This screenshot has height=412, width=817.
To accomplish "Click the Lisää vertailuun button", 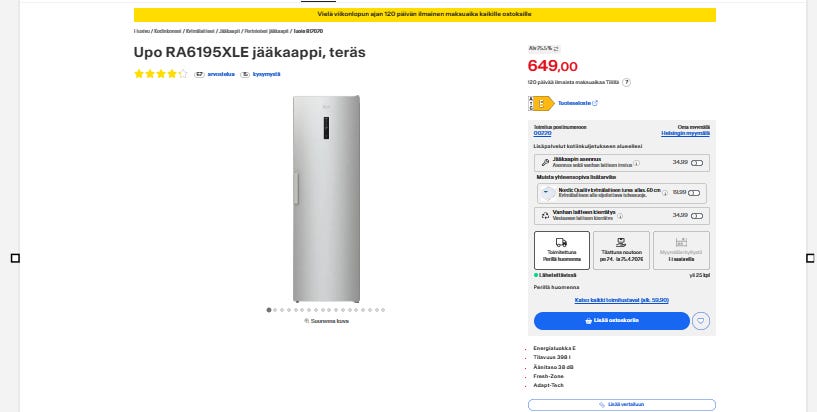I will tap(621, 404).
